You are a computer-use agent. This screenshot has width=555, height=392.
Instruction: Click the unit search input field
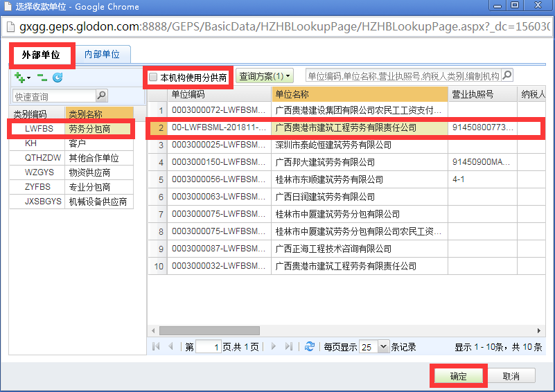tap(403, 75)
